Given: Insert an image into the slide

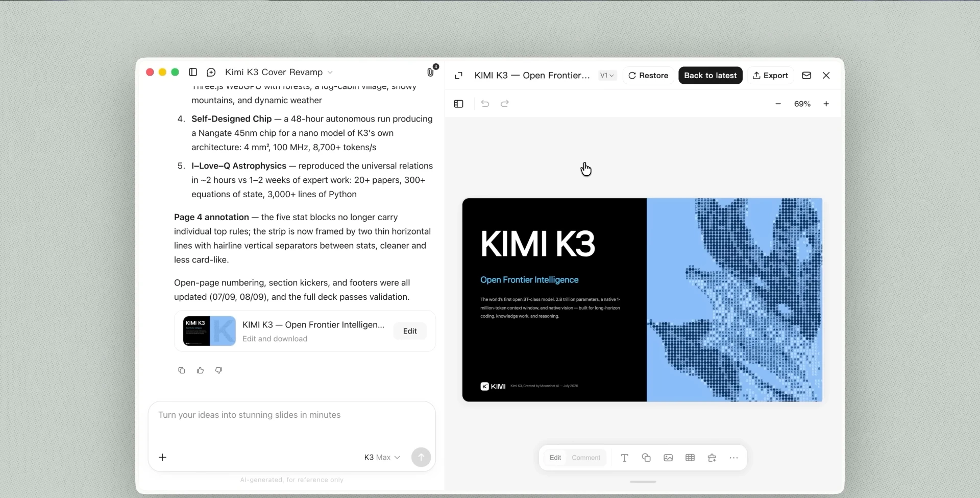Looking at the screenshot, I should click(x=668, y=458).
